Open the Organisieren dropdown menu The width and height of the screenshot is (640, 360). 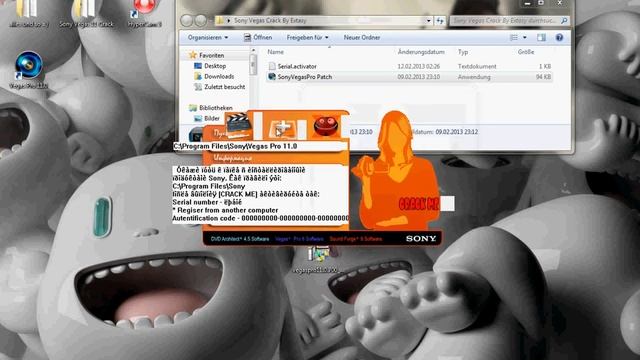tap(208, 38)
